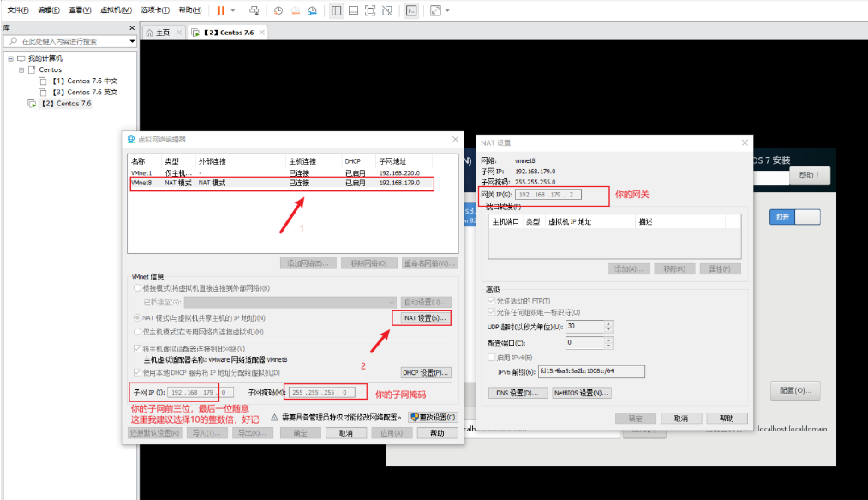This screenshot has height=500, width=868.
Task: Close the 主页 tab
Action: pos(179,33)
